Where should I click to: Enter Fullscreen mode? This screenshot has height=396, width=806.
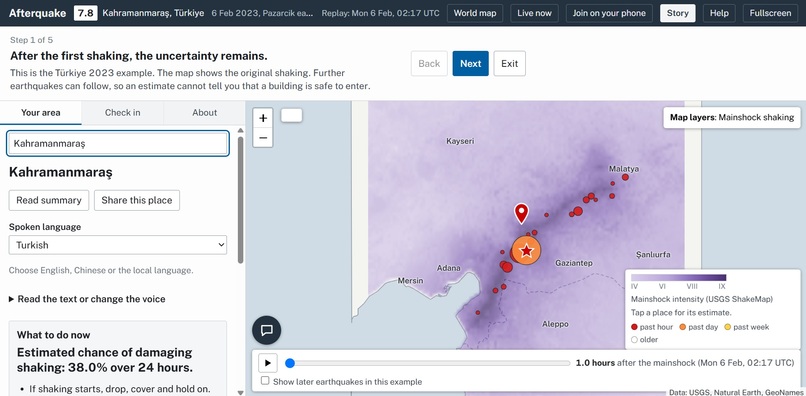click(x=770, y=13)
